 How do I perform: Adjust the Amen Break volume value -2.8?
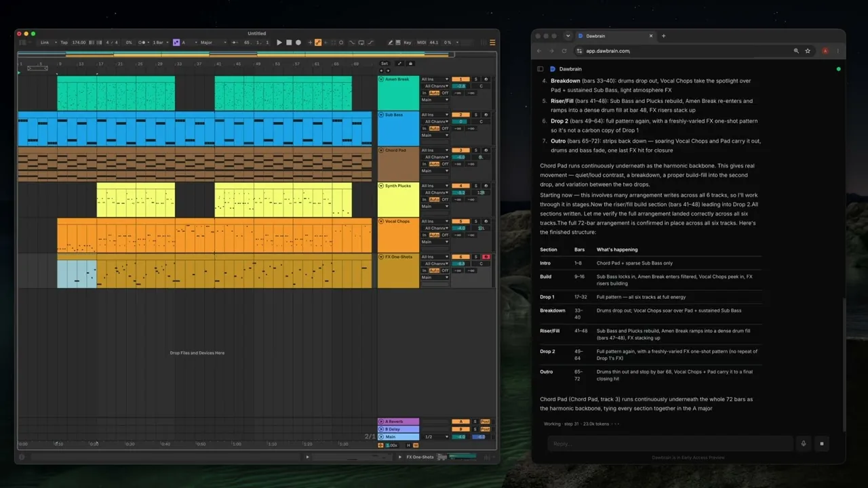pyautogui.click(x=460, y=86)
